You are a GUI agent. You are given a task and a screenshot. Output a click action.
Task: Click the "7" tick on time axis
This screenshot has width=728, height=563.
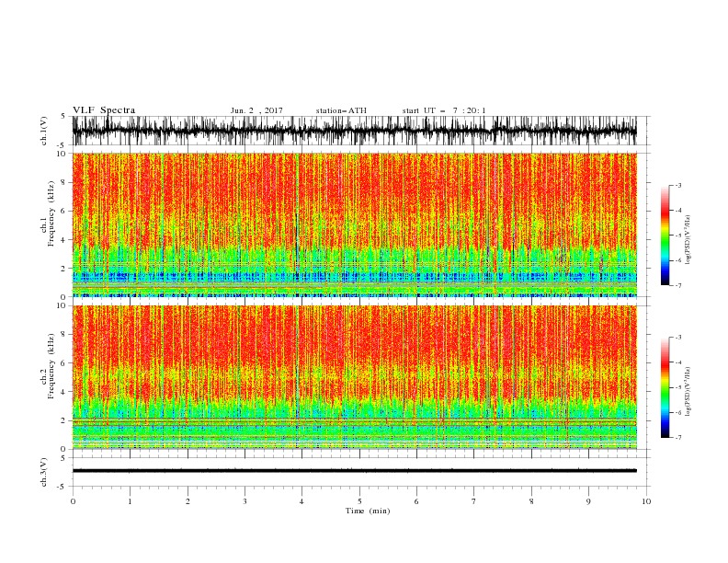pos(474,501)
